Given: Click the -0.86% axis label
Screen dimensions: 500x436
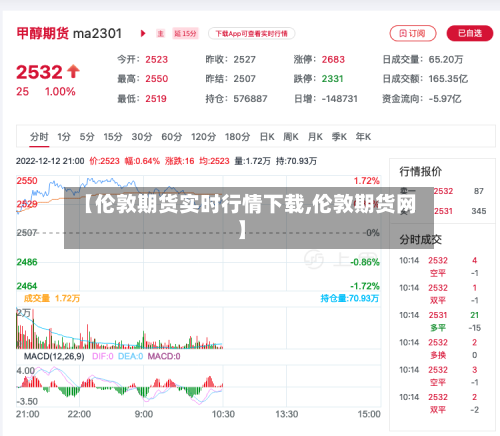Looking at the screenshot, I should point(365,262).
